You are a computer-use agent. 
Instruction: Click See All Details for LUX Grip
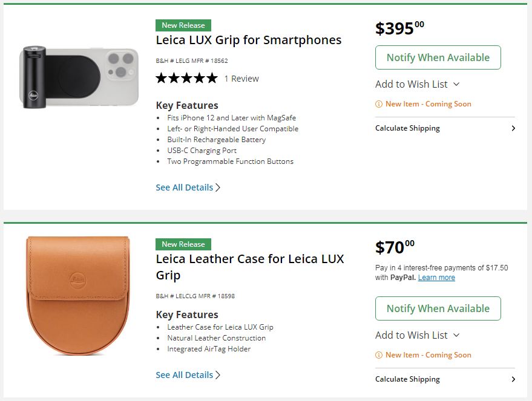coord(184,187)
